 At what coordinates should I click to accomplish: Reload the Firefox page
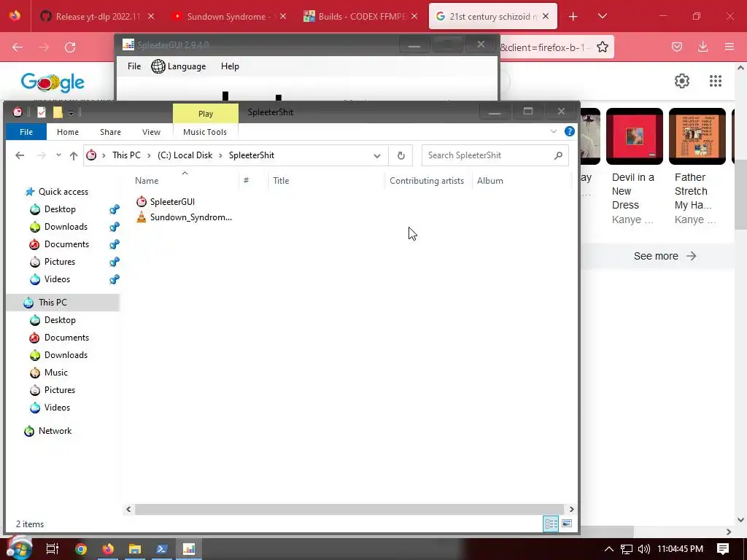70,47
